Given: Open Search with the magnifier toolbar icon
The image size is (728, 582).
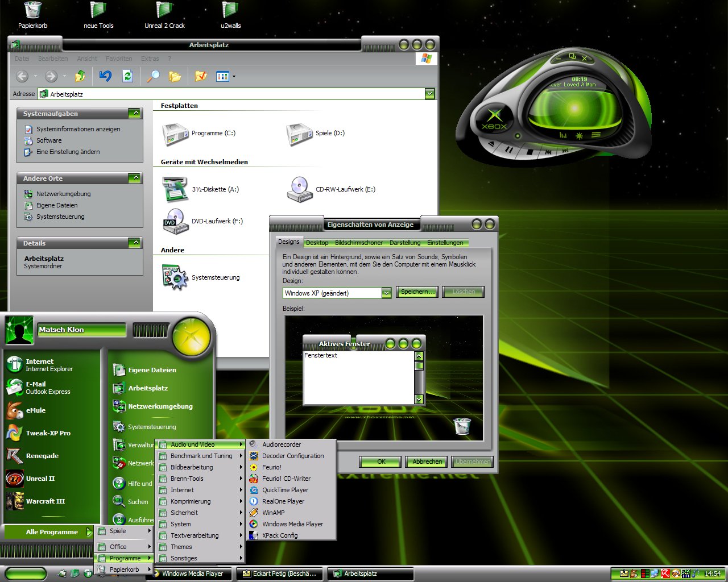Looking at the screenshot, I should click(x=153, y=76).
